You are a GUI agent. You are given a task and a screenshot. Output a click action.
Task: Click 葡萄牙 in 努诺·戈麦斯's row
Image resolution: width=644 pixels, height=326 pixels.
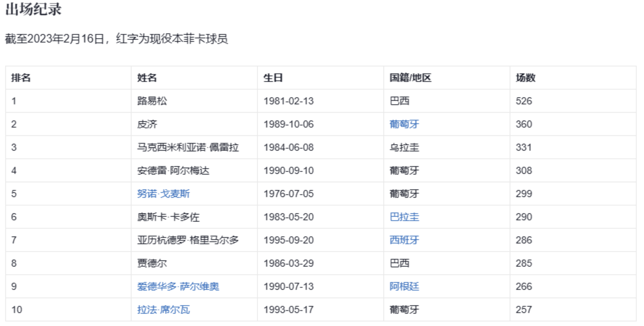tap(404, 194)
